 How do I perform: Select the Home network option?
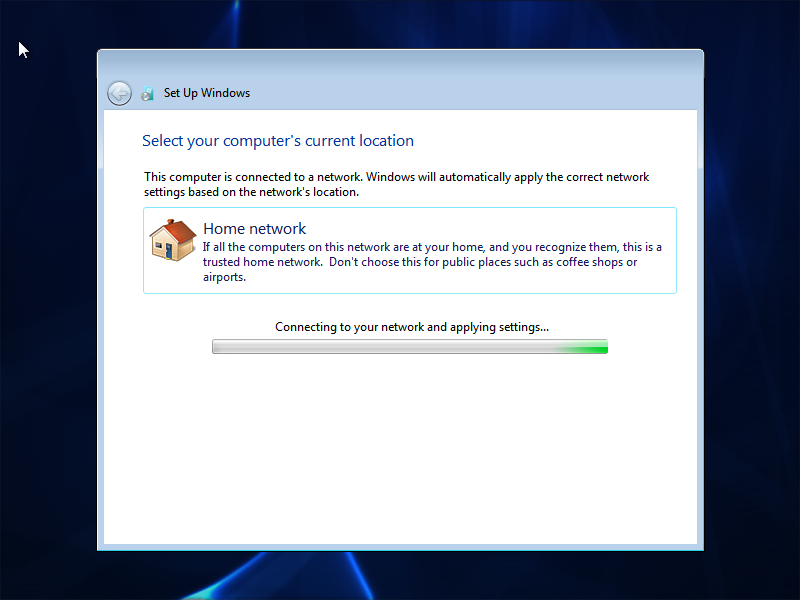pos(410,251)
